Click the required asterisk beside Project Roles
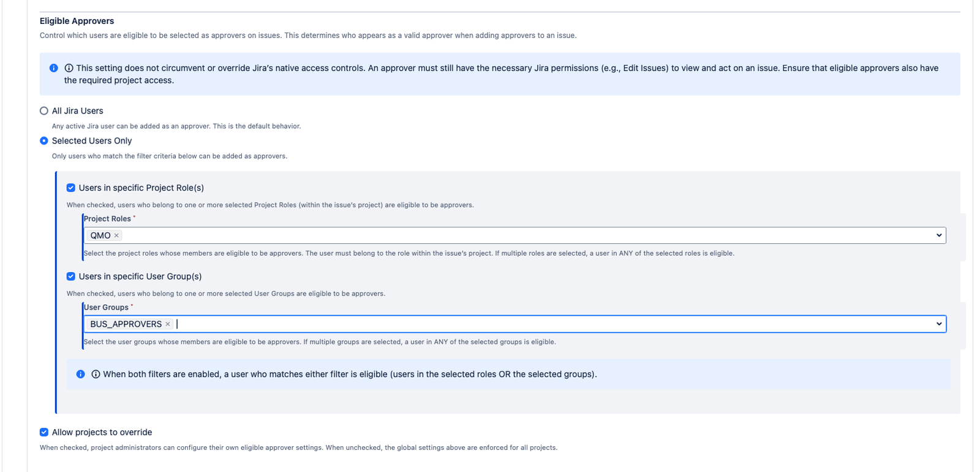980x472 pixels. click(x=134, y=216)
